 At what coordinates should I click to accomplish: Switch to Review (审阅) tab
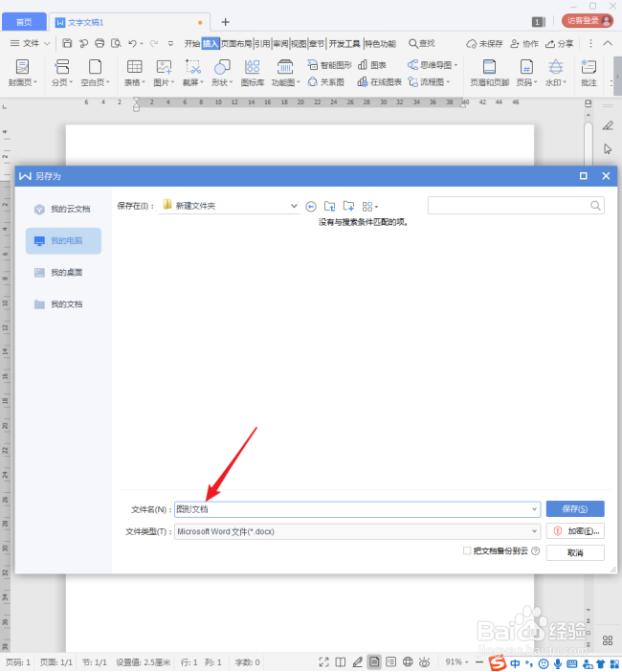pyautogui.click(x=280, y=43)
